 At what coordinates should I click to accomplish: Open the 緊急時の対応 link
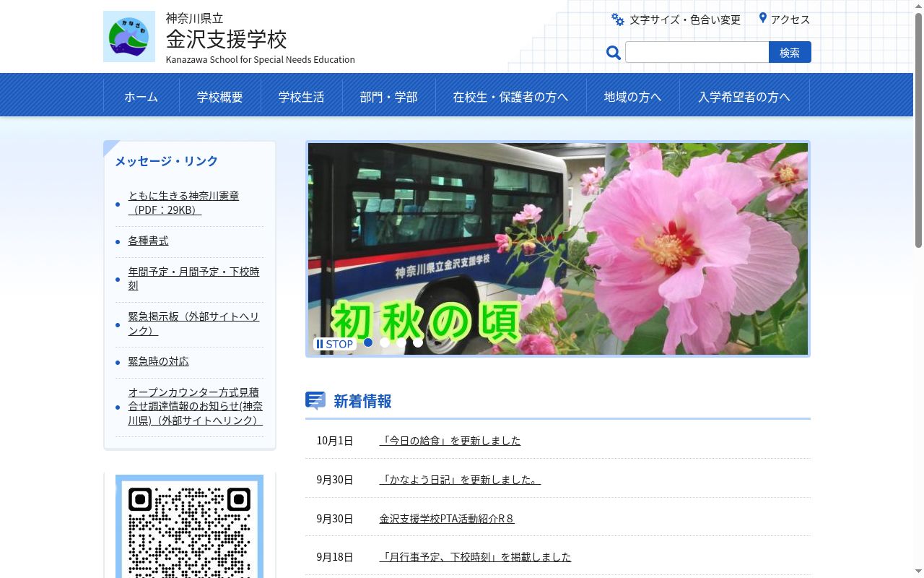click(x=158, y=361)
